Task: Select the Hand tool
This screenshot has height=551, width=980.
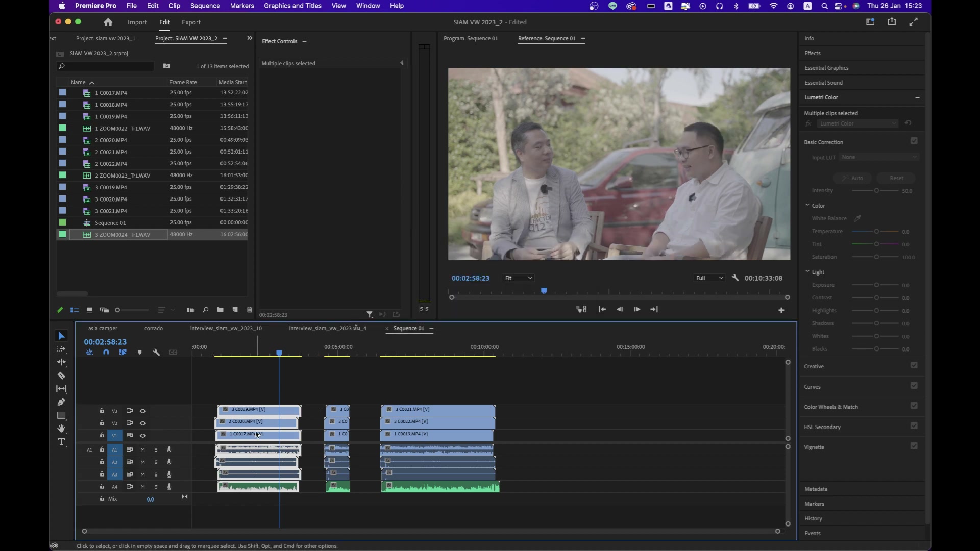Action: point(61,429)
